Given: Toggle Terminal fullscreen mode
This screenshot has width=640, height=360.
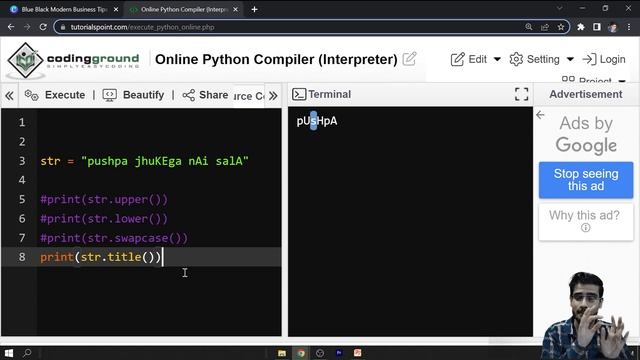Looking at the screenshot, I should (x=521, y=94).
